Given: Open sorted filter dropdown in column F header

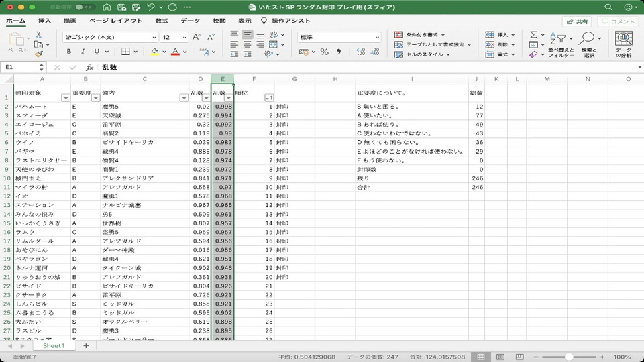Looking at the screenshot, I should tap(269, 98).
